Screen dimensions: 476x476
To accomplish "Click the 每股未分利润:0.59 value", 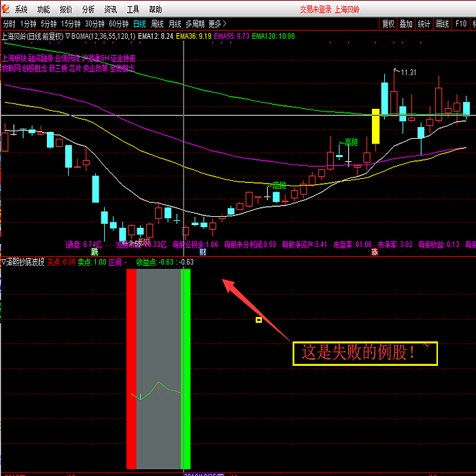I will click(250, 245).
